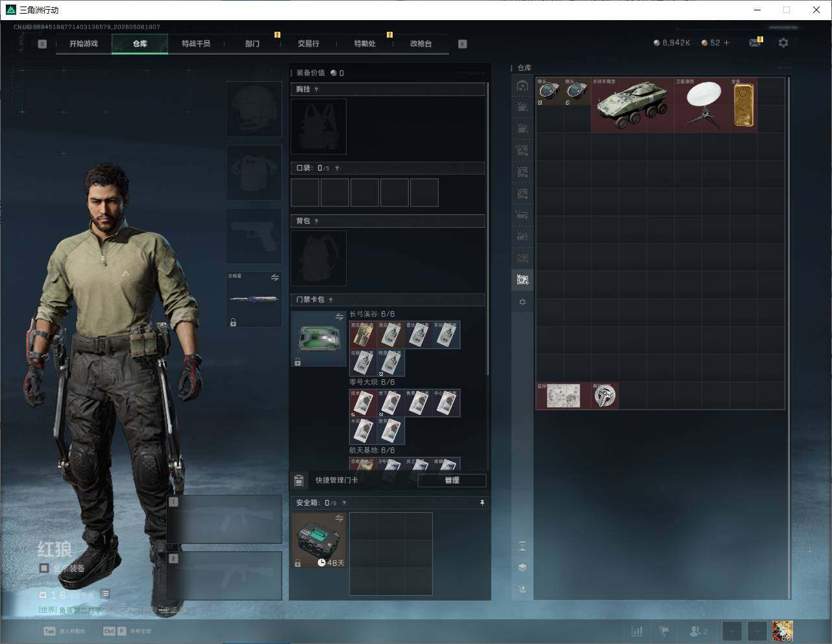Image resolution: width=832 pixels, height=644 pixels.
Task: Select the empty body armor slot
Action: click(254, 172)
